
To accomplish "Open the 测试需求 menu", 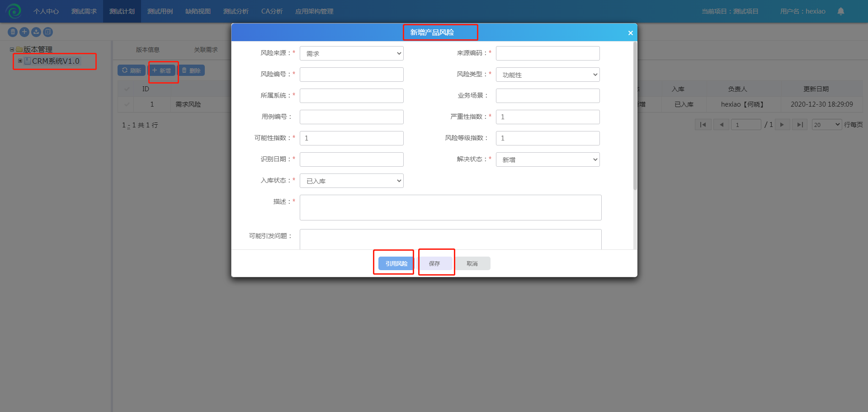I will point(84,11).
